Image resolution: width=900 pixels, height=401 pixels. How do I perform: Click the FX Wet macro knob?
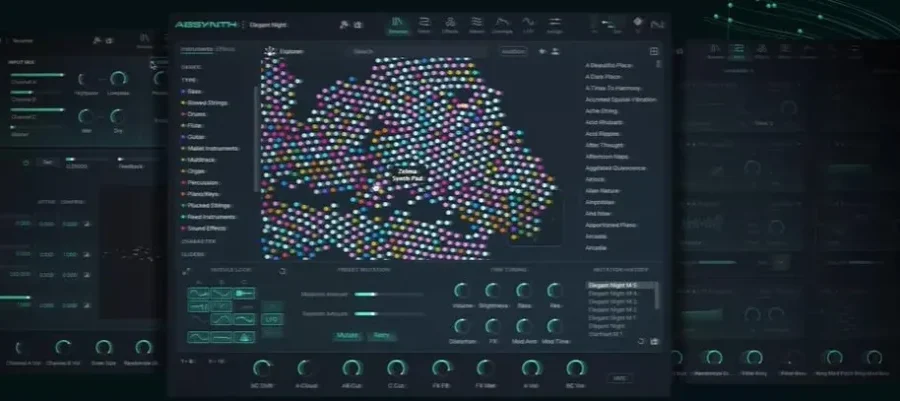click(486, 368)
